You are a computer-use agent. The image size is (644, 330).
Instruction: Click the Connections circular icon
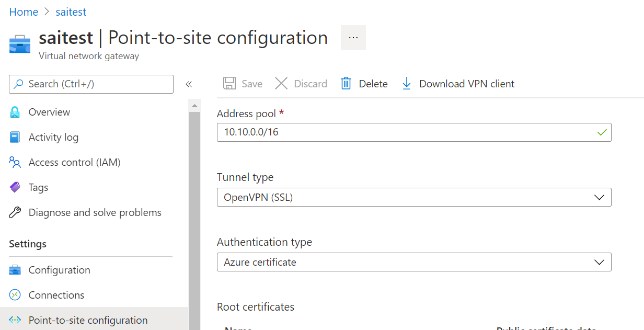15,295
